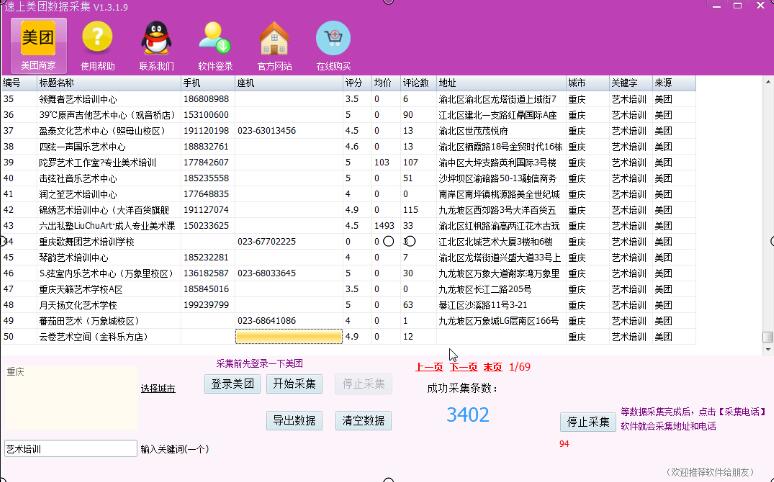Click the 登录美团 button
Viewport: 774px width, 482px height.
point(232,384)
